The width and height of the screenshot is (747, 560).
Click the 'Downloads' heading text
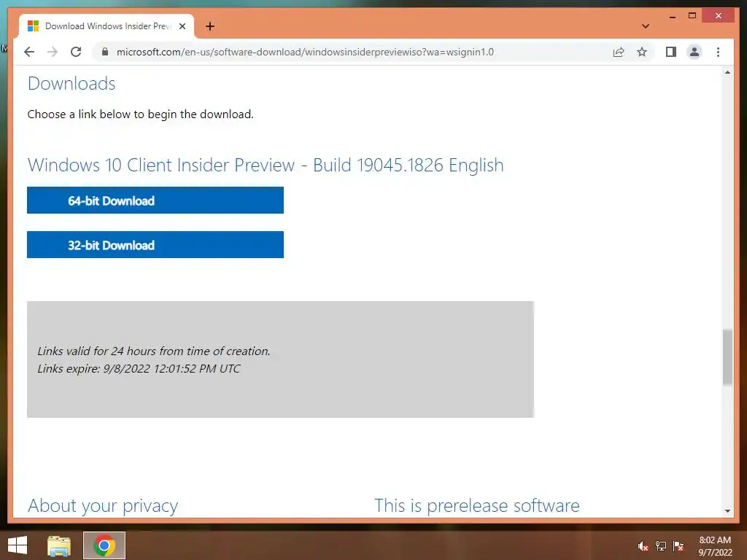(71, 84)
